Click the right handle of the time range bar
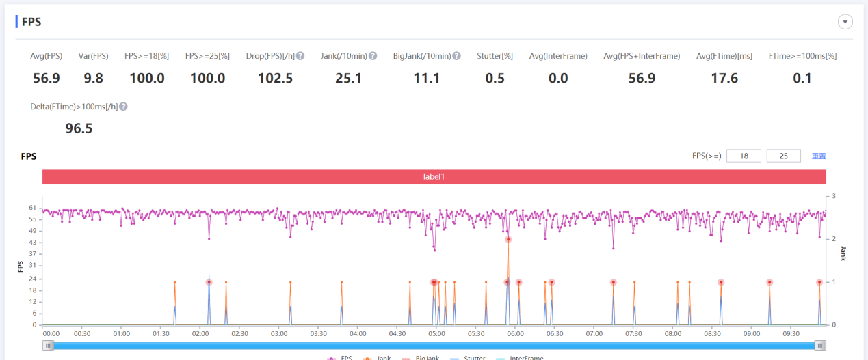This screenshot has width=868, height=360. (820, 346)
